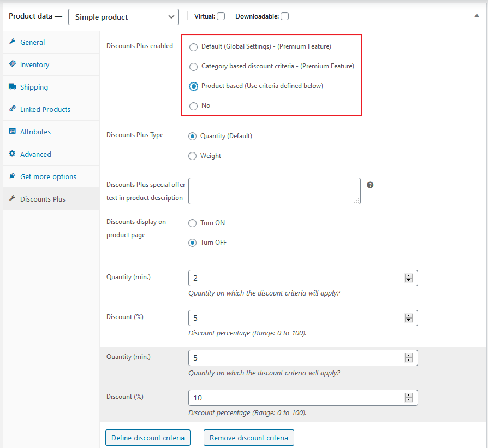
Task: Click stepper arrows on first Quantity field
Action: coord(409,278)
